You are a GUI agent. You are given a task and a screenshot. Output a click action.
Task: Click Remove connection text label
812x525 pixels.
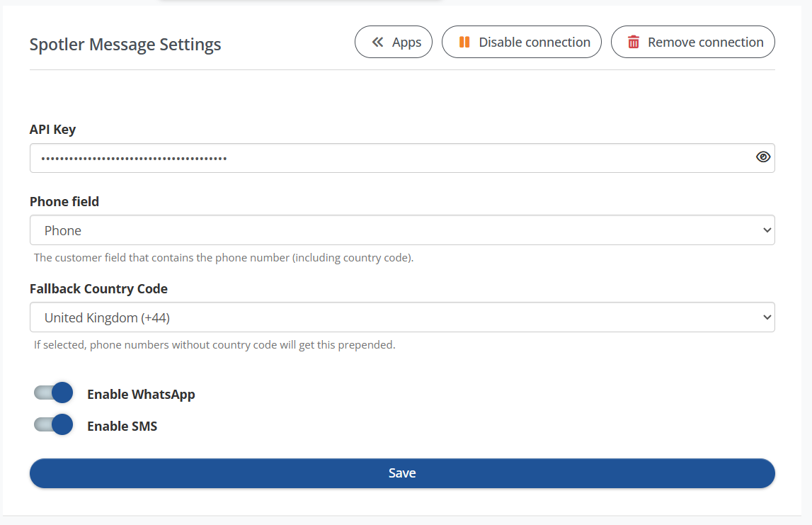click(705, 42)
